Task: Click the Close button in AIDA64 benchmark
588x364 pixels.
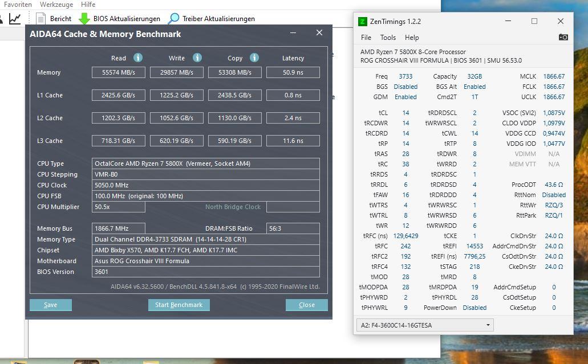Action: (x=307, y=305)
